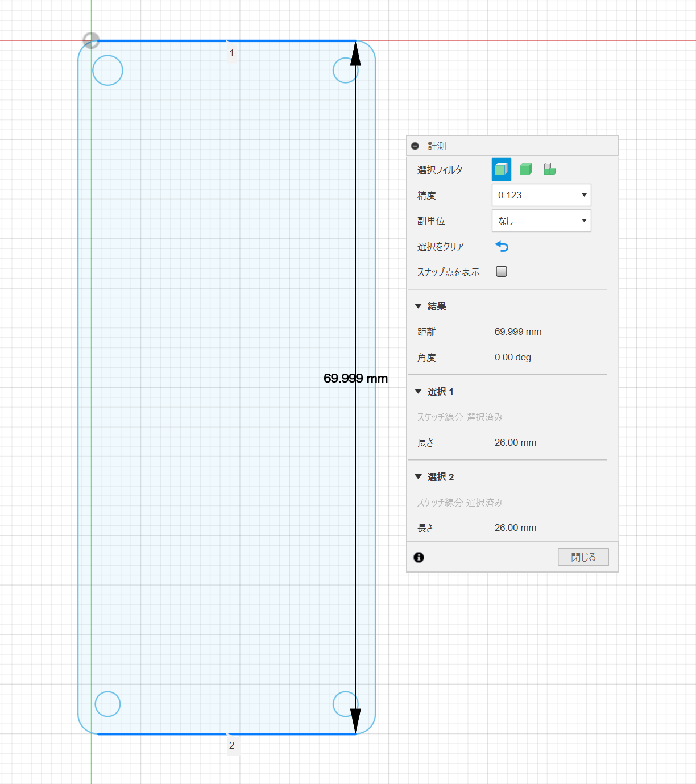Click the 0.00 deg angle value
Screen dimensions: 696x784
pos(512,358)
